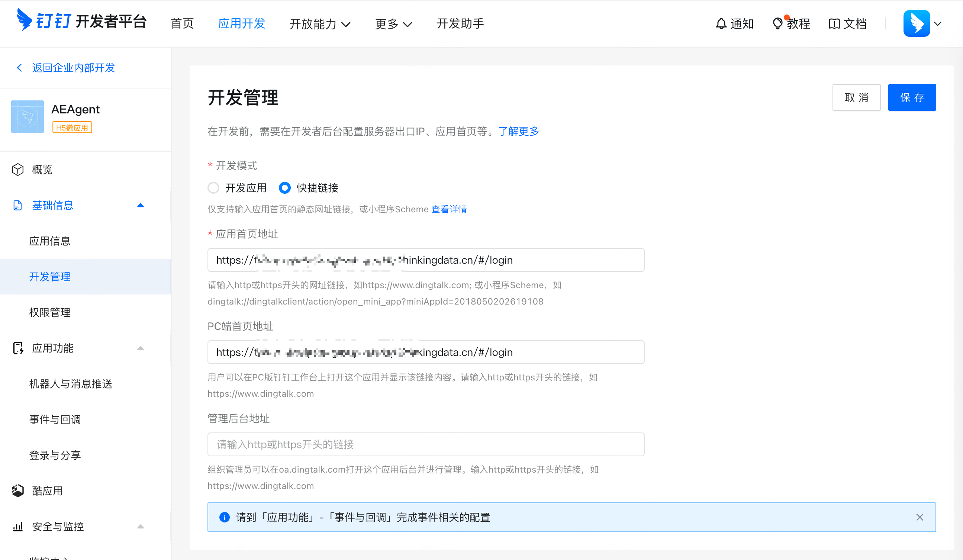Open the 更多 dropdown menu
Viewport: 963px width, 560px height.
[393, 24]
